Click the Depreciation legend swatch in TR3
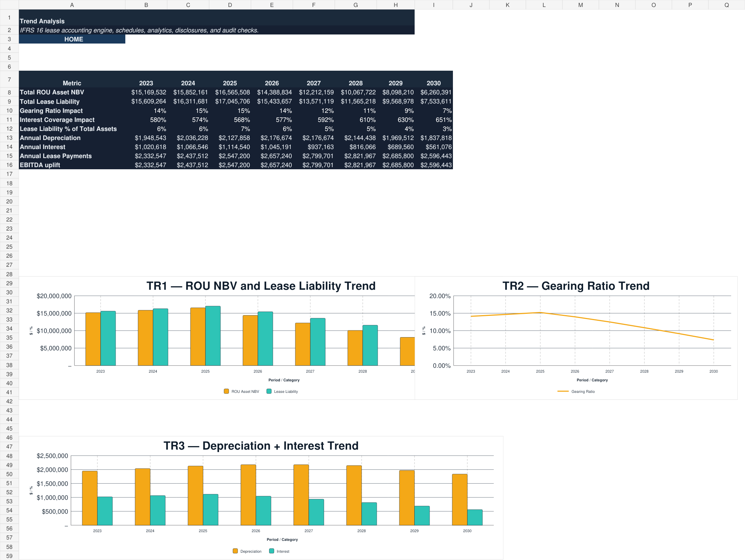 pos(235,551)
